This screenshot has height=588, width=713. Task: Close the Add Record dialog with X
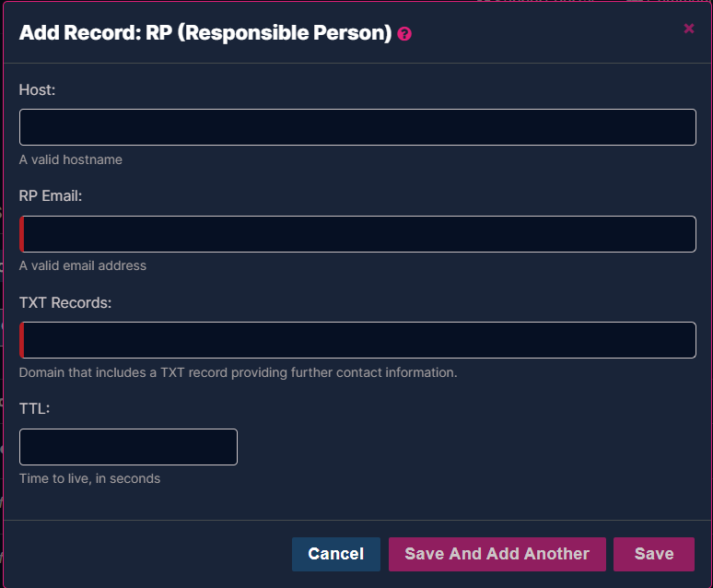tap(689, 29)
